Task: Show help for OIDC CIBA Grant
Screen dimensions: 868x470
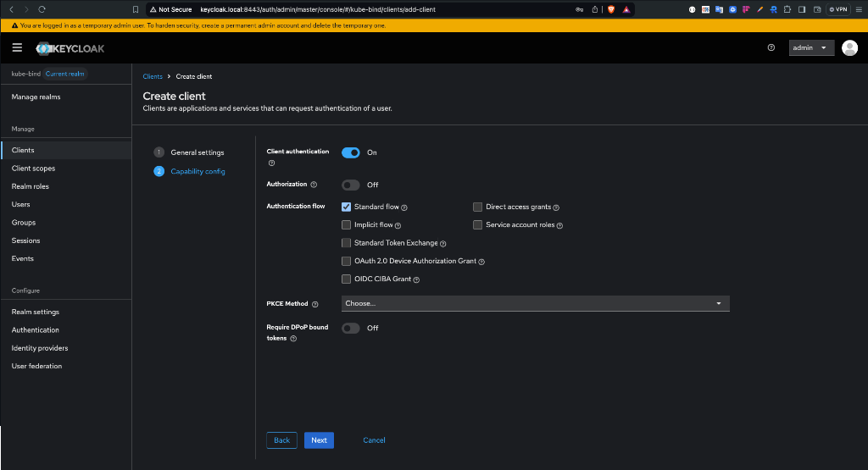Action: coord(416,279)
